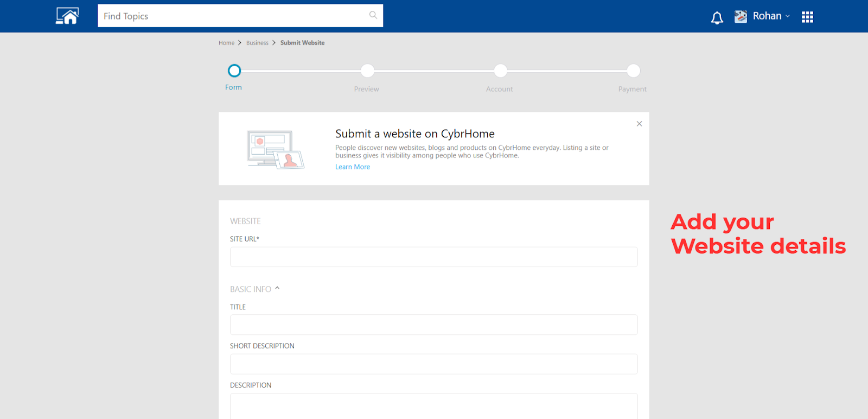This screenshot has width=868, height=419.
Task: Go to Home breadcrumb
Action: (227, 43)
